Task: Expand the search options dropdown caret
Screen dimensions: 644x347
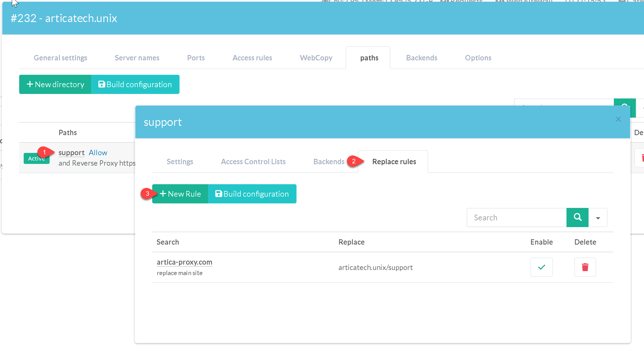Action: tap(598, 218)
